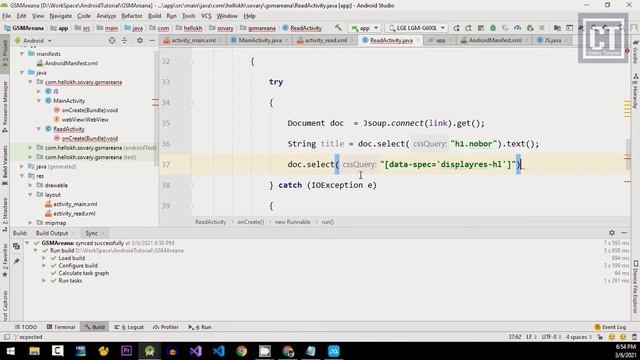Viewport: 640px width, 360px height.
Task: Switch to MainActivity.java tab
Action: [x=260, y=40]
